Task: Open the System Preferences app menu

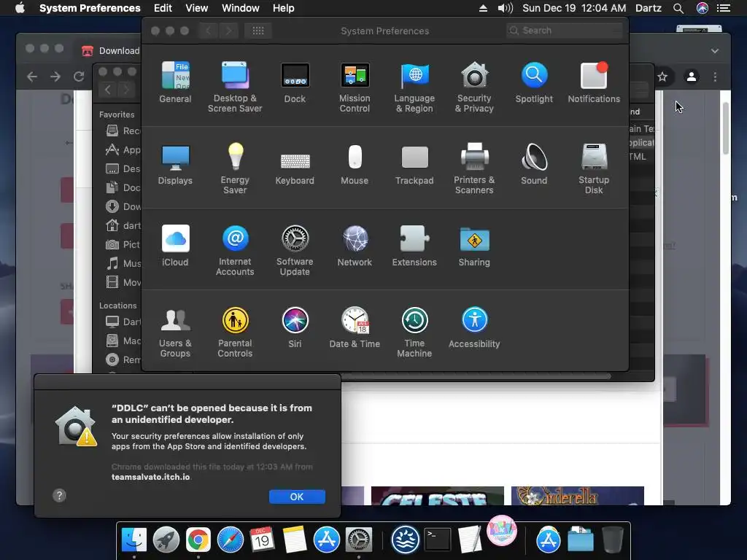Action: point(90,8)
